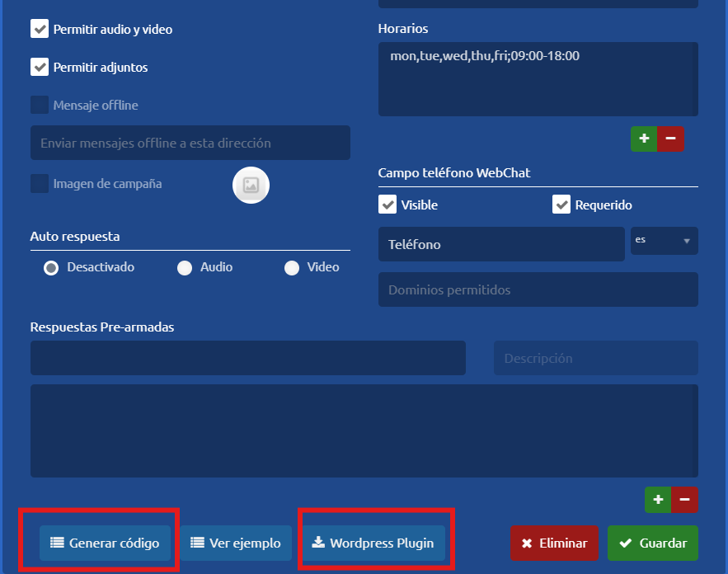Focus the Dominios permitidos field
This screenshot has height=574, width=728.
click(x=538, y=289)
